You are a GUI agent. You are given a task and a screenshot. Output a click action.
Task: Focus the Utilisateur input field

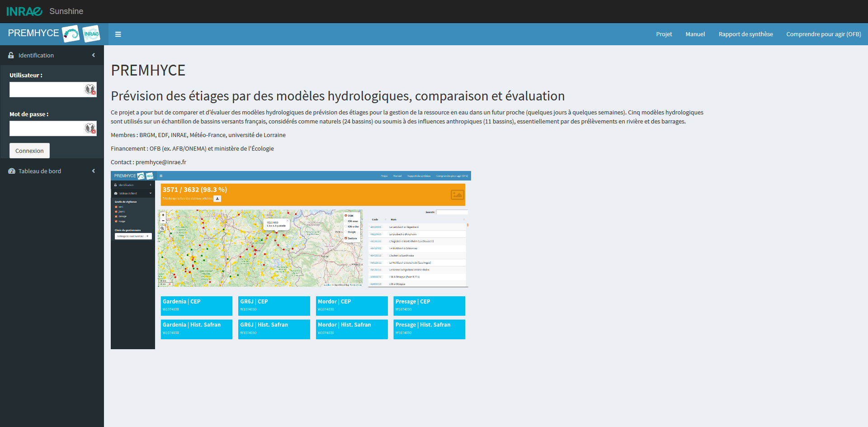click(53, 90)
